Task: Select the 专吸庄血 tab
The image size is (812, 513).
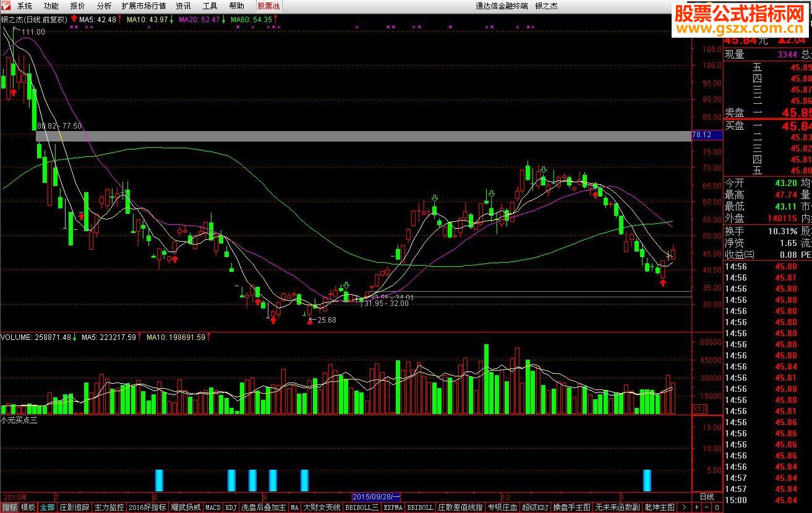Action: [502, 507]
